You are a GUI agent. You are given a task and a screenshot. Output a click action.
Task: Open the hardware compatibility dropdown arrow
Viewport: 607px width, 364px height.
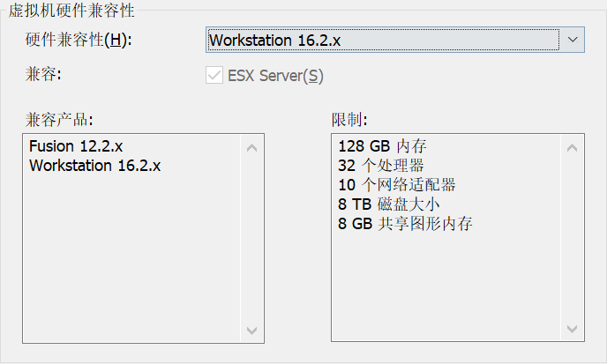tap(573, 40)
